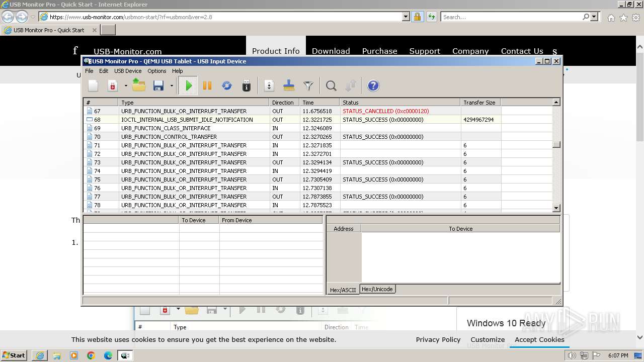
Task: Sort by the Transfer Size column header
Action: (480, 103)
